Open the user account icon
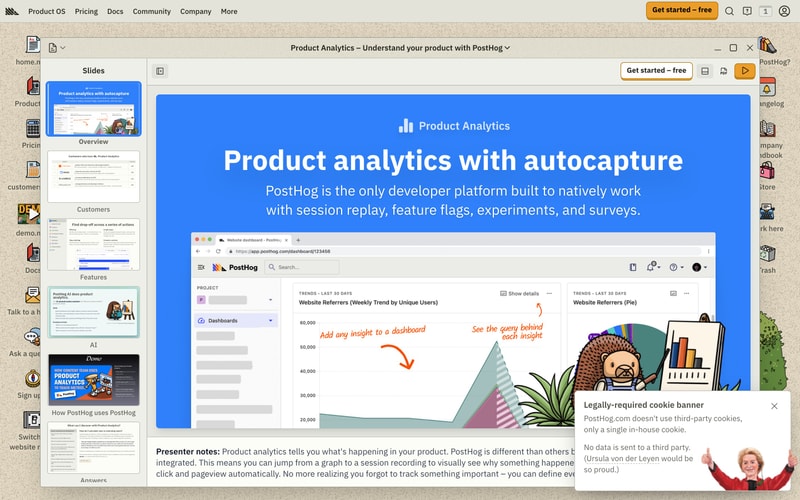The width and height of the screenshot is (800, 500). click(x=784, y=11)
